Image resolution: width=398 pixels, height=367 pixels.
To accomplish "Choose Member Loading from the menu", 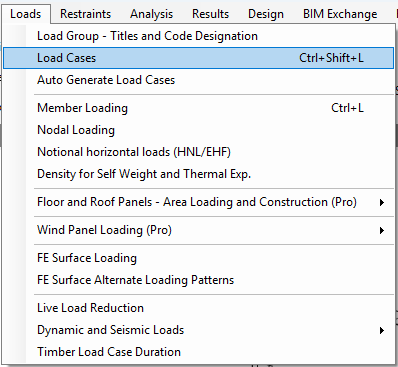I will coord(198,108).
